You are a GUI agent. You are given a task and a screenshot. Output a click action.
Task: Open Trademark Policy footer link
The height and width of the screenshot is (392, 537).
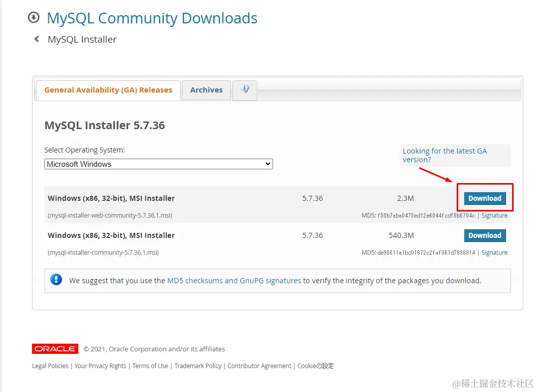point(198,366)
